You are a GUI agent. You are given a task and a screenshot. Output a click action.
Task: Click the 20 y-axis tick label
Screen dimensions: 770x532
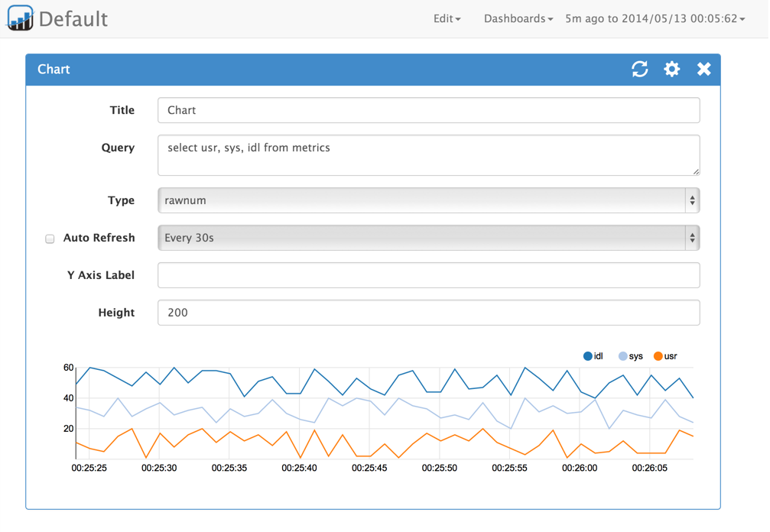68,429
